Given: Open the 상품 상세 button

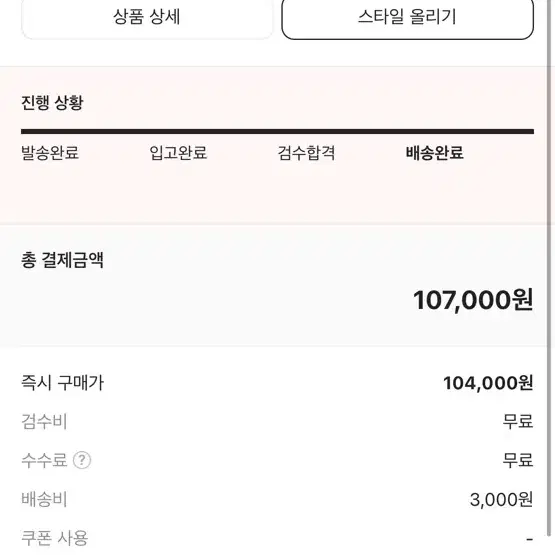Looking at the screenshot, I should coord(147,17).
